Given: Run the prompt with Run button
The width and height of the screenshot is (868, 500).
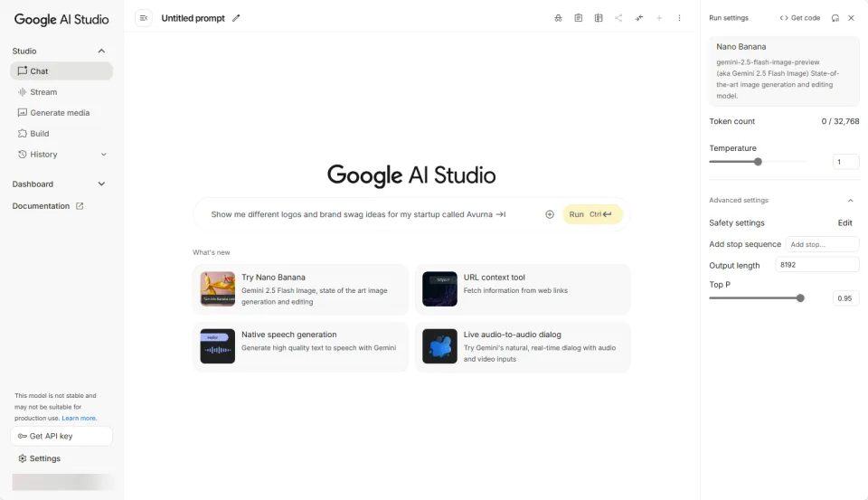Looking at the screenshot, I should pos(592,214).
